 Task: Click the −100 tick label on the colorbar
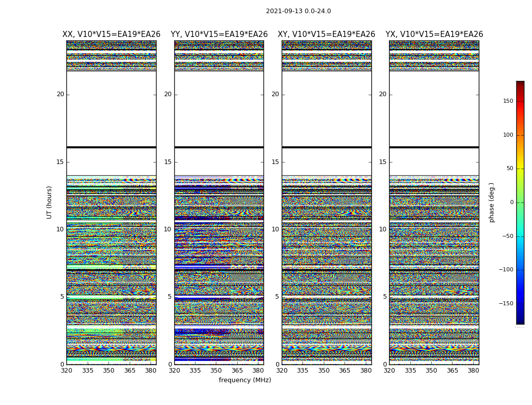tap(506, 269)
